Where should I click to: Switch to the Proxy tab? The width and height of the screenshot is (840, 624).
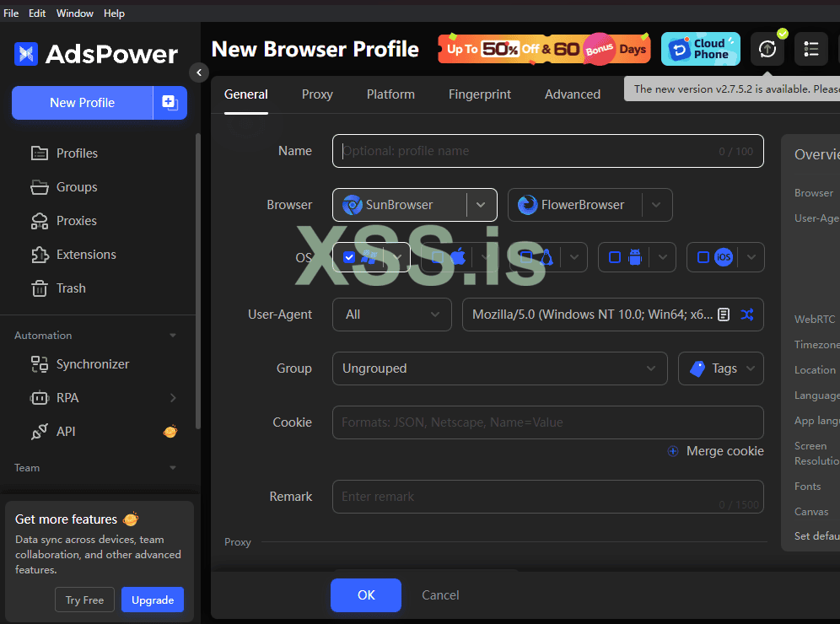click(317, 94)
